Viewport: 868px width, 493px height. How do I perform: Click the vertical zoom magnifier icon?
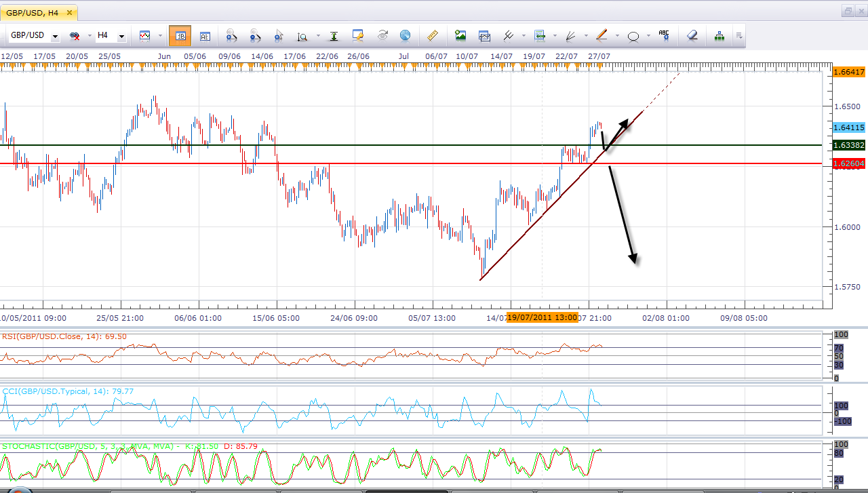tap(302, 36)
